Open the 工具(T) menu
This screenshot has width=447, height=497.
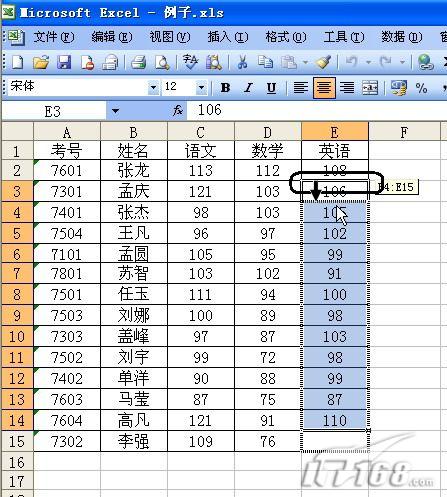coord(344,37)
